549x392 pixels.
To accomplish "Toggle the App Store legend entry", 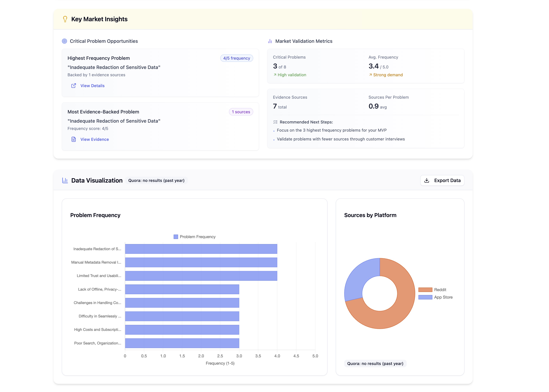I will click(x=435, y=297).
